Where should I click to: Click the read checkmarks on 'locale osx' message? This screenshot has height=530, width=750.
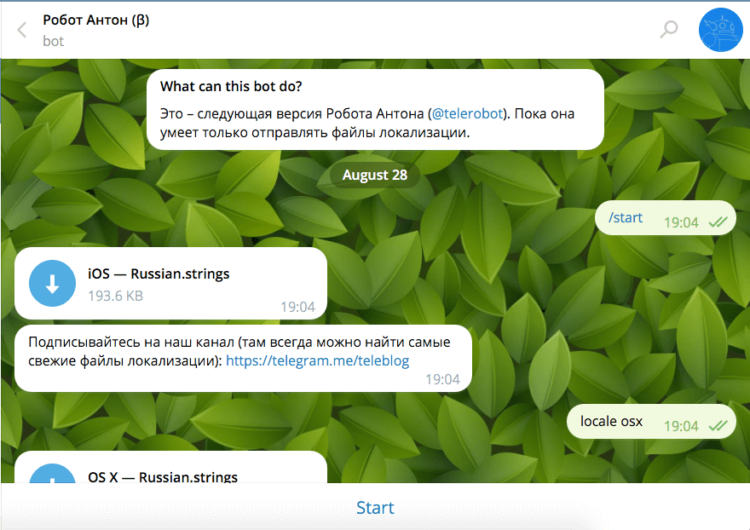pos(718,426)
